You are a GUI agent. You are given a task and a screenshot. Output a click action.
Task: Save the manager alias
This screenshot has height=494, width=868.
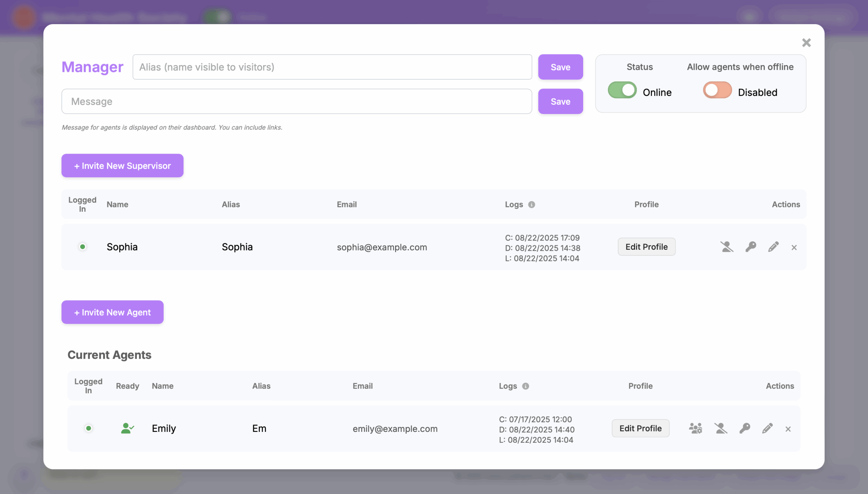[x=560, y=67]
